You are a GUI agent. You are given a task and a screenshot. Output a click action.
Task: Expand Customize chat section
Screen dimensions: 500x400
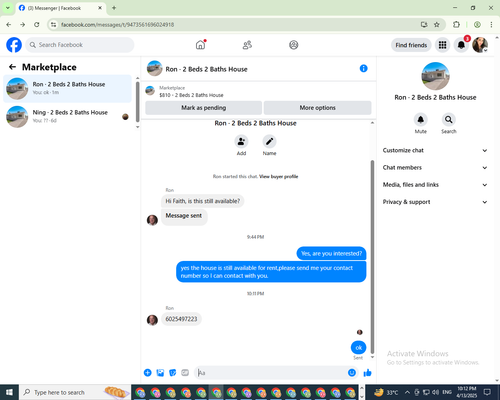435,150
